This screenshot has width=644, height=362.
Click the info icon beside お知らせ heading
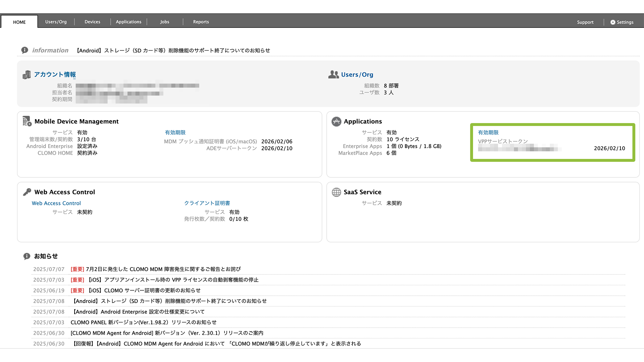pyautogui.click(x=27, y=256)
